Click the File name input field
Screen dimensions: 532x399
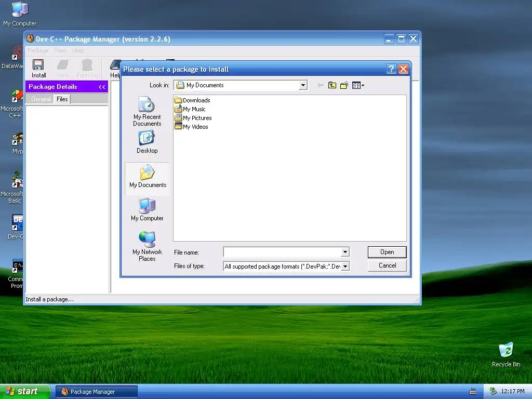pyautogui.click(x=282, y=252)
